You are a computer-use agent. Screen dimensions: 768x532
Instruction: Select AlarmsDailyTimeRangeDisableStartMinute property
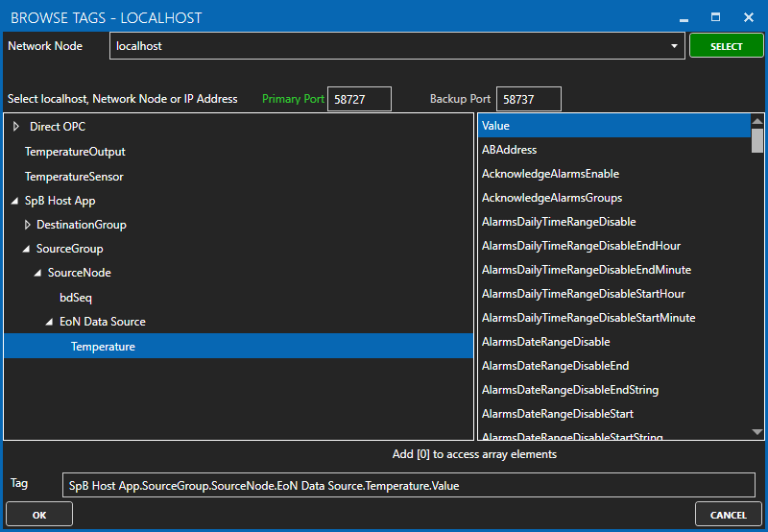(x=614, y=318)
